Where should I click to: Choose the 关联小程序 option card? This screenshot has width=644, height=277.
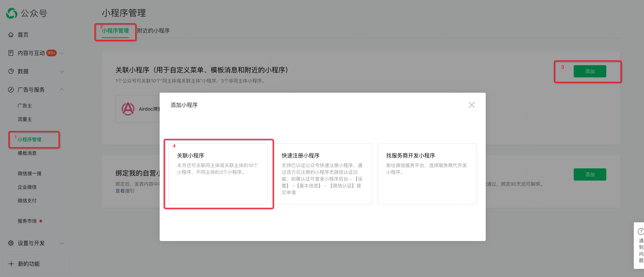[x=218, y=173]
